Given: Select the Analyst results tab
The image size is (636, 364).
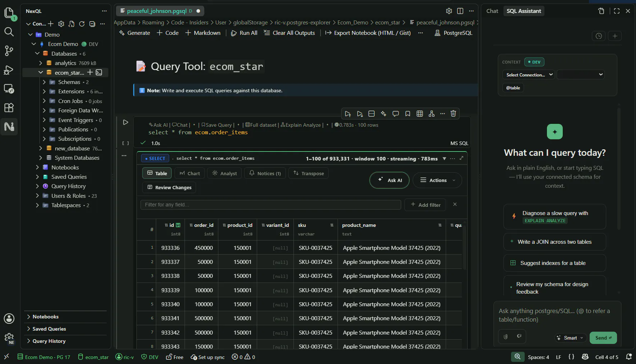Looking at the screenshot, I should 224,173.
